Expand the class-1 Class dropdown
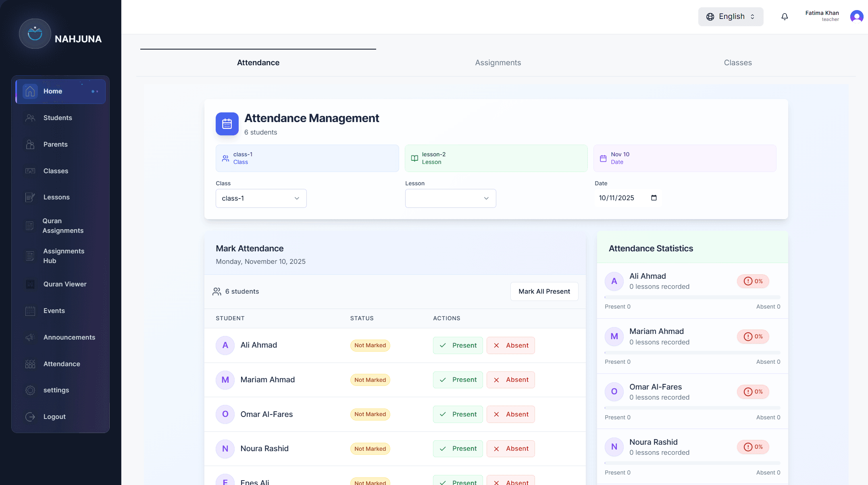The height and width of the screenshot is (485, 868). tap(261, 199)
